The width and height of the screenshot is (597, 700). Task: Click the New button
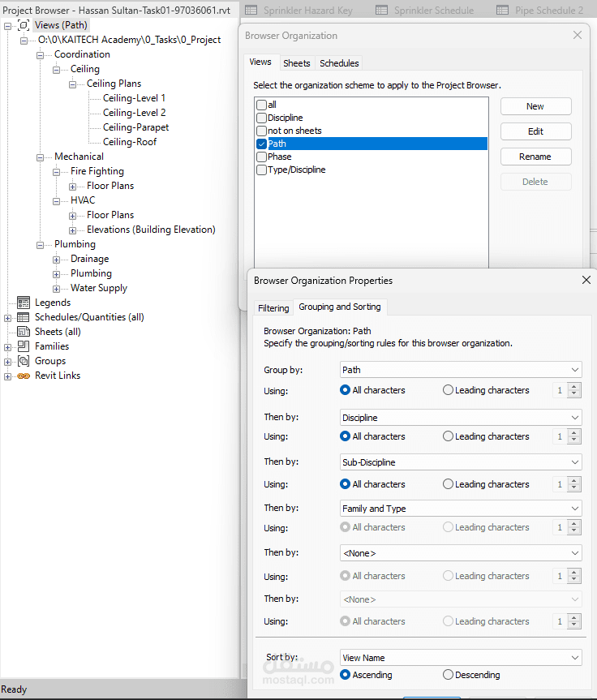[535, 106]
